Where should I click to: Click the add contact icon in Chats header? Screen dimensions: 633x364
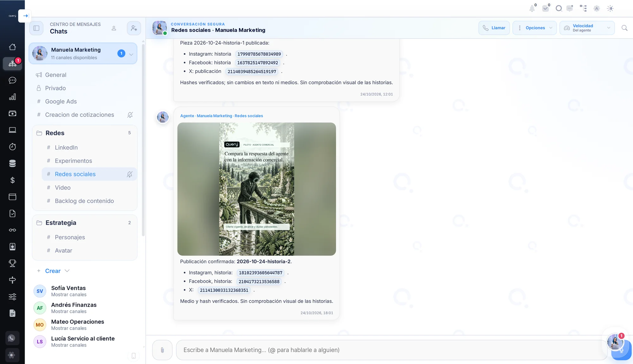click(134, 28)
